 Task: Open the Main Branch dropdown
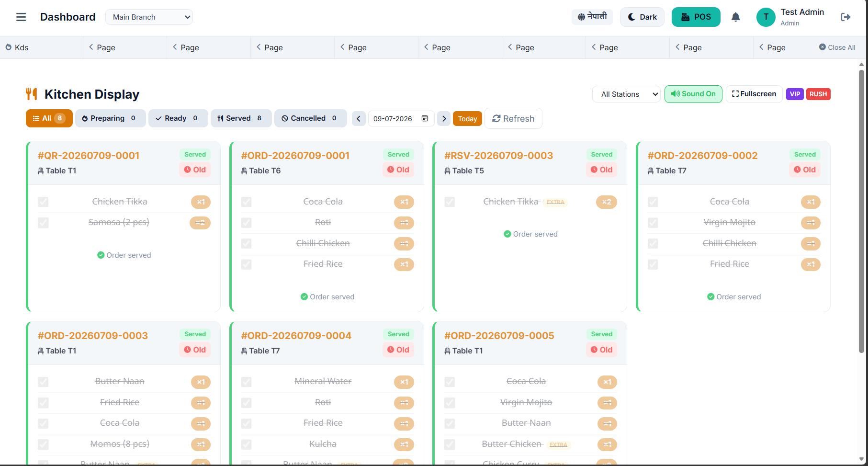coord(149,17)
